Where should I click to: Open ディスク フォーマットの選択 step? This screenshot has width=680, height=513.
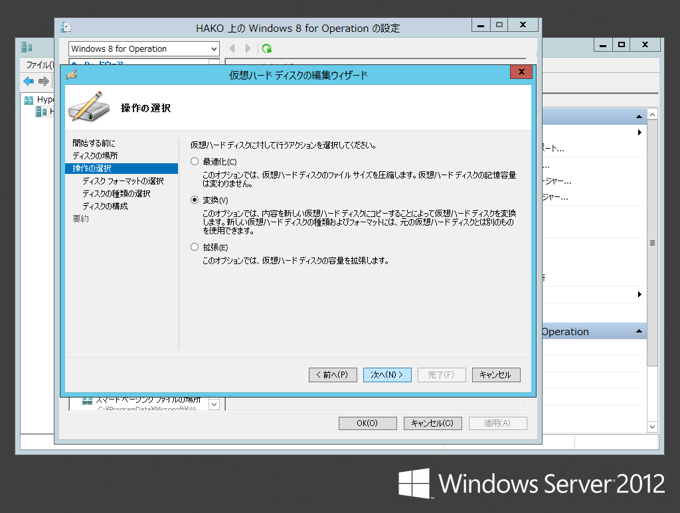click(x=123, y=181)
